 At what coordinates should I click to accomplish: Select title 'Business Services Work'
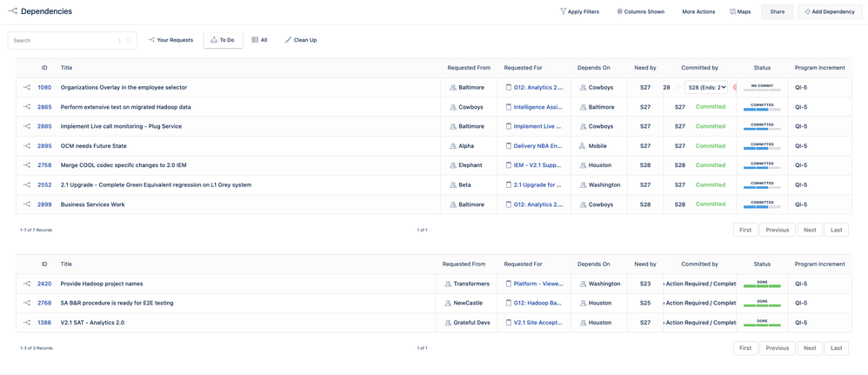click(92, 204)
